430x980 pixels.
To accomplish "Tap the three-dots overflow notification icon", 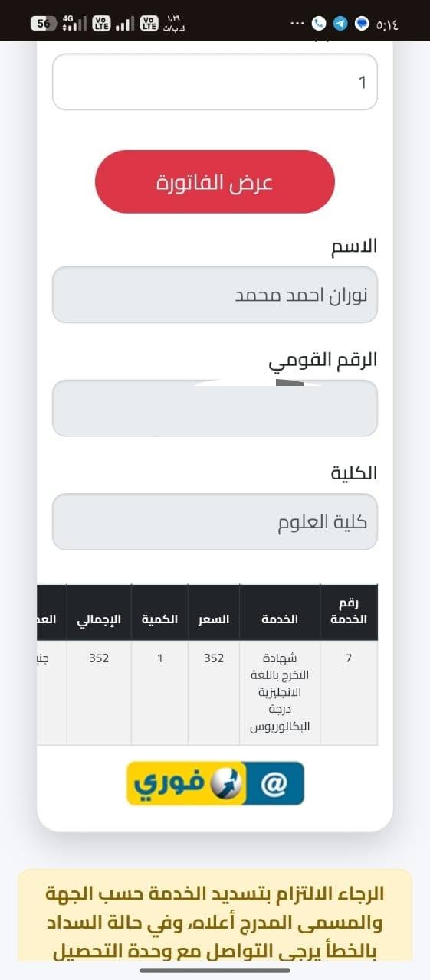I will [297, 24].
